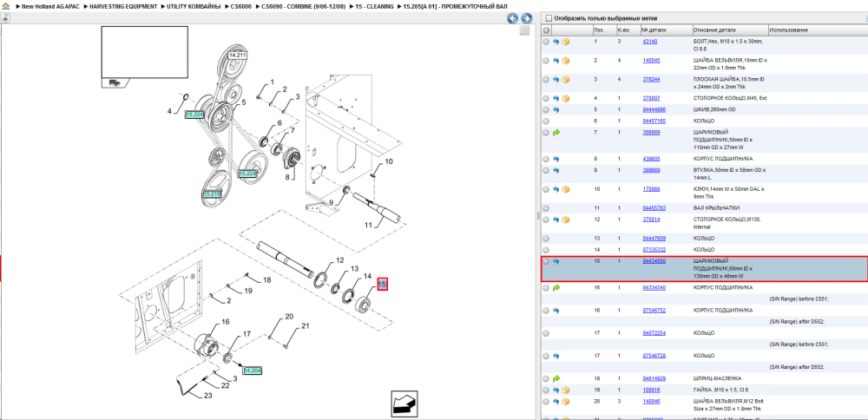
Task: Click the blue arrow icon in row 370007
Action: [556, 99]
